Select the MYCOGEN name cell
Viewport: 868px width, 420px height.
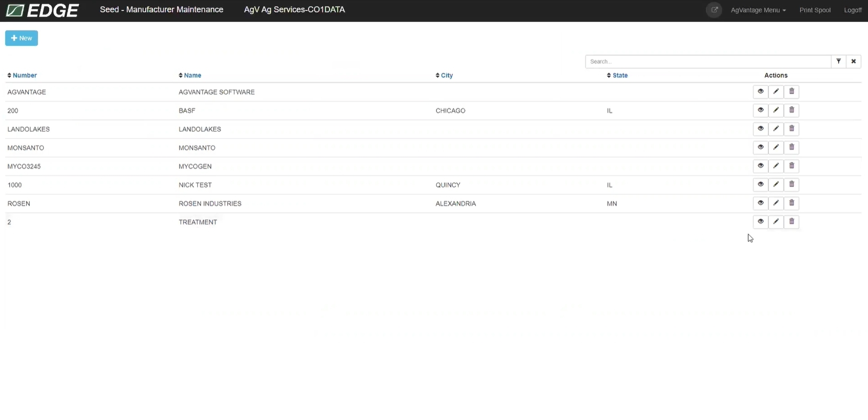coord(195,167)
